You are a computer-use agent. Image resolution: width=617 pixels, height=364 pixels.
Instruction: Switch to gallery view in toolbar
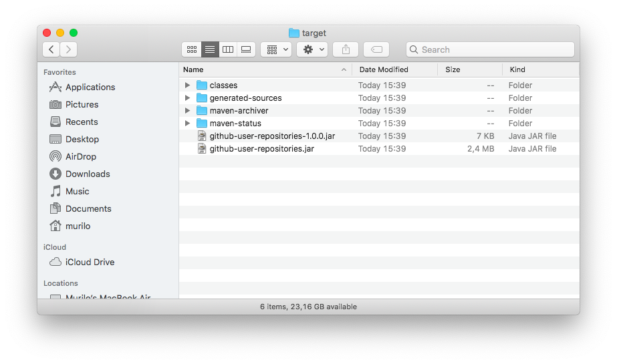(x=246, y=49)
